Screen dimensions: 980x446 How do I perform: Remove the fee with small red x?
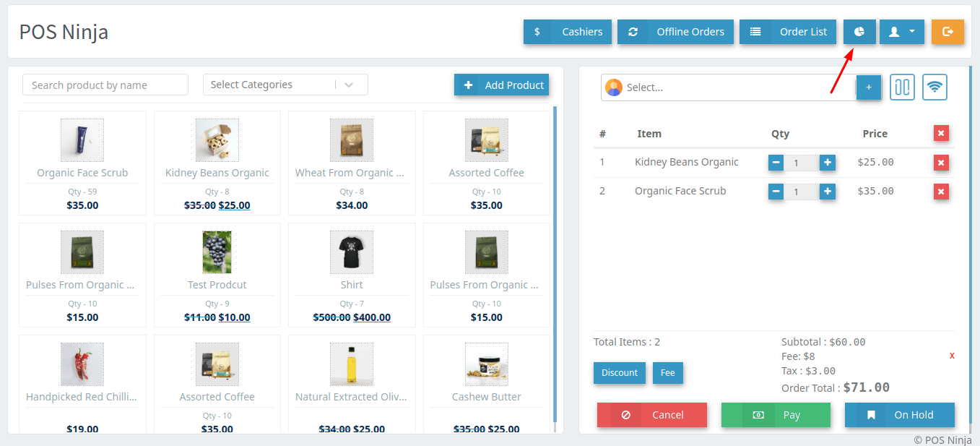[x=952, y=356]
